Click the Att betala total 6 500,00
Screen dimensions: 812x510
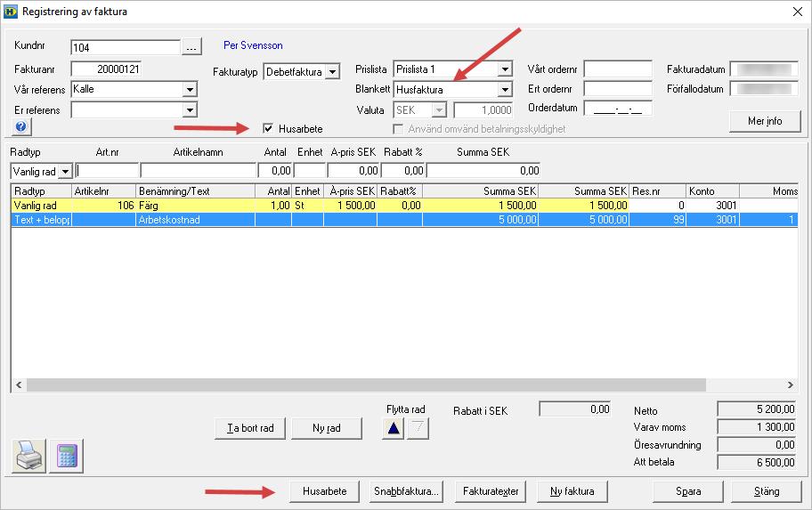point(757,462)
